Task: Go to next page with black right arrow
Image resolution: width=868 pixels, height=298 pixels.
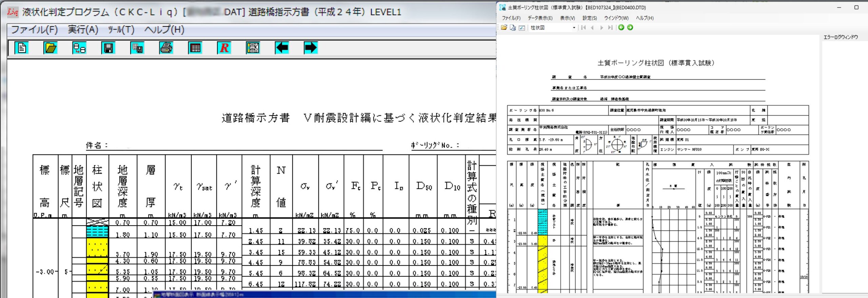Action: coord(311,48)
